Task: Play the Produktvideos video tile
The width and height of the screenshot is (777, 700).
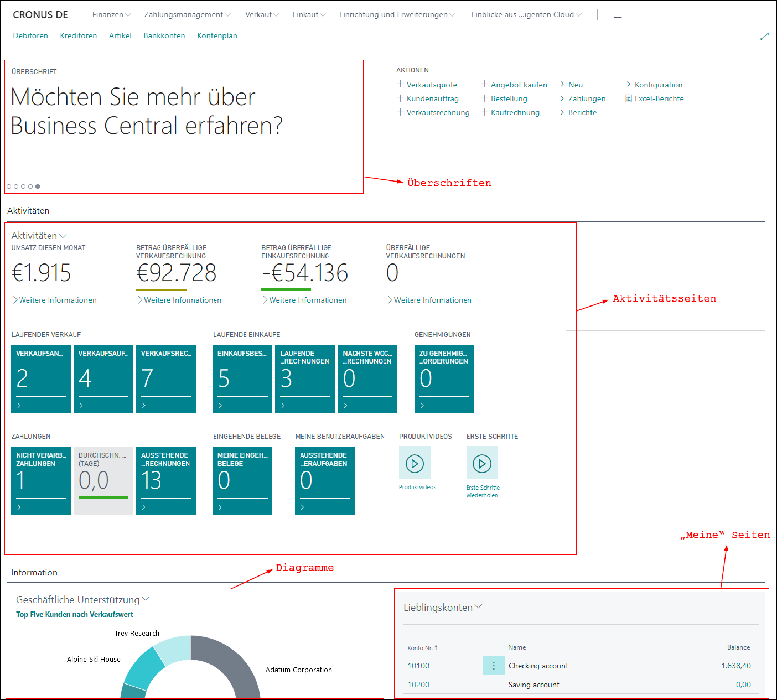Action: [x=415, y=463]
